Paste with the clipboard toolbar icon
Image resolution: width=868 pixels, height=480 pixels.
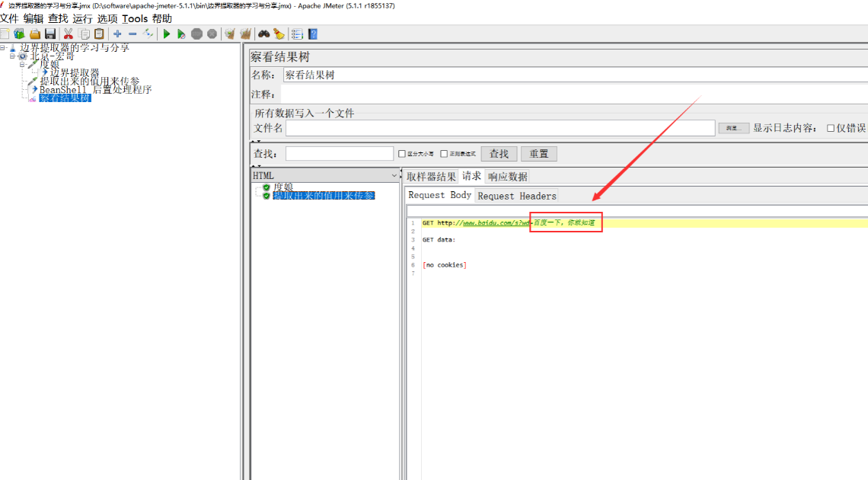99,34
